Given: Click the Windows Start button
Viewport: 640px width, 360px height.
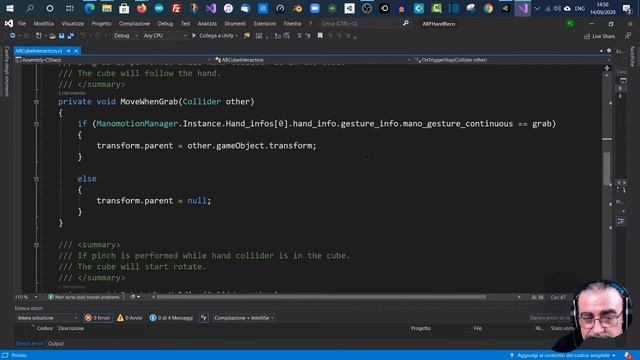Looking at the screenshot, I should (x=10, y=8).
